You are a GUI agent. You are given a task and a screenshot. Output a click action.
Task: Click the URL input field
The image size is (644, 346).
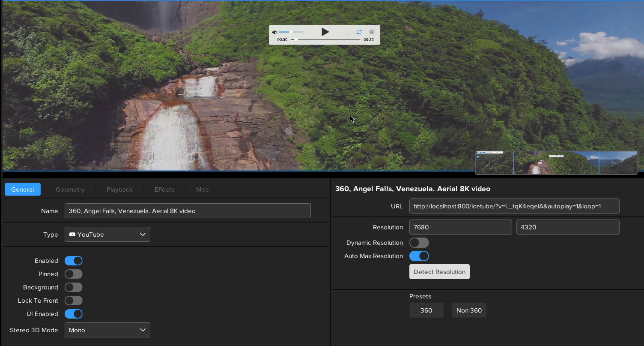[x=514, y=206]
